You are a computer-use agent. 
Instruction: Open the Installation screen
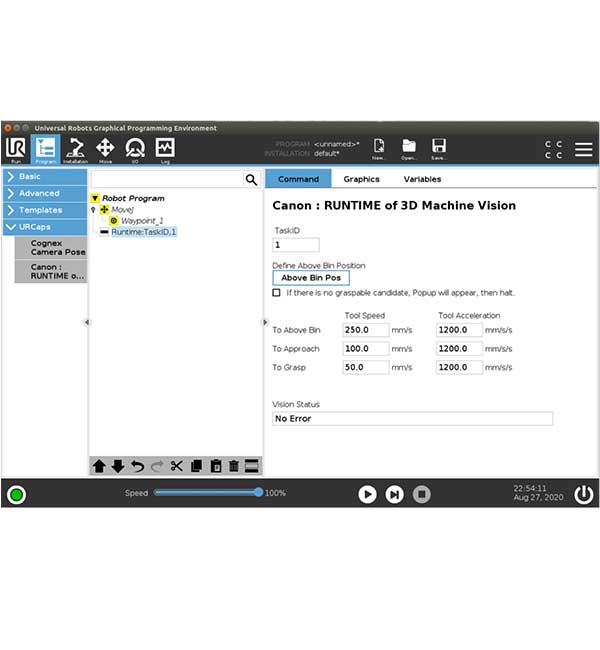pyautogui.click(x=75, y=150)
